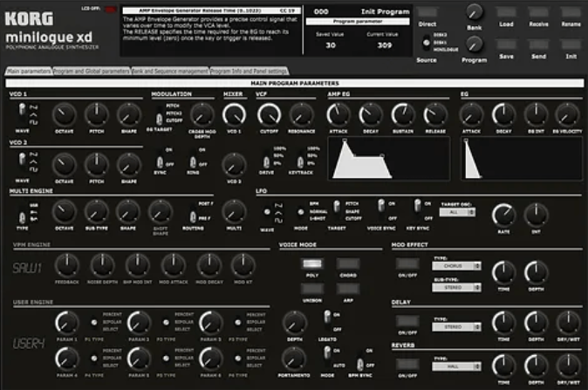
Task: Enable Poly voice mode
Action: click(x=312, y=263)
